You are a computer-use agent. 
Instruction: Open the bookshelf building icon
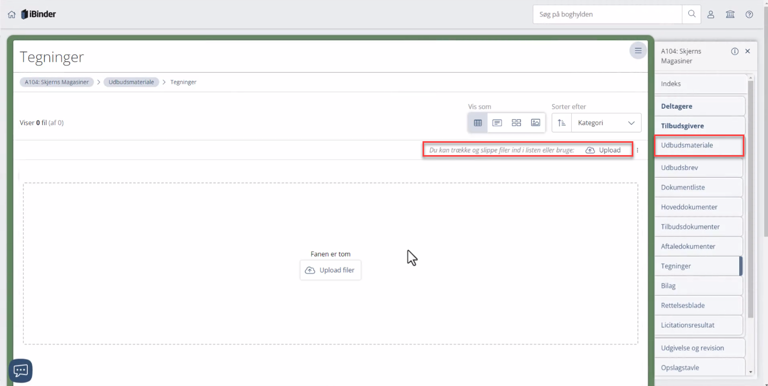(x=730, y=15)
